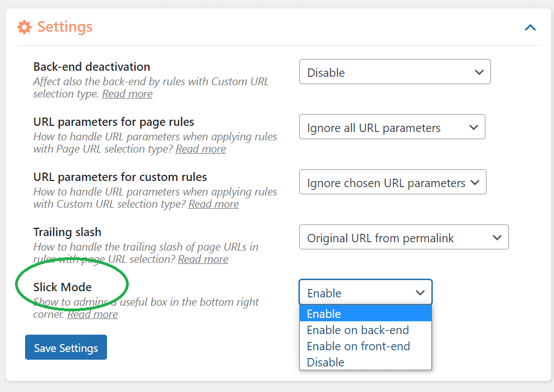Open URL parameters for page rules dropdown
The width and height of the screenshot is (554, 392).
pos(392,126)
